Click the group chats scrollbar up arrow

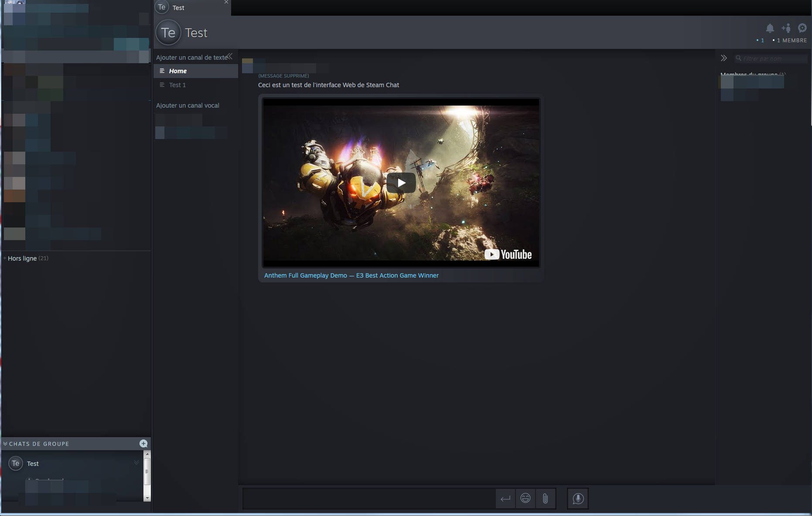coord(147,454)
